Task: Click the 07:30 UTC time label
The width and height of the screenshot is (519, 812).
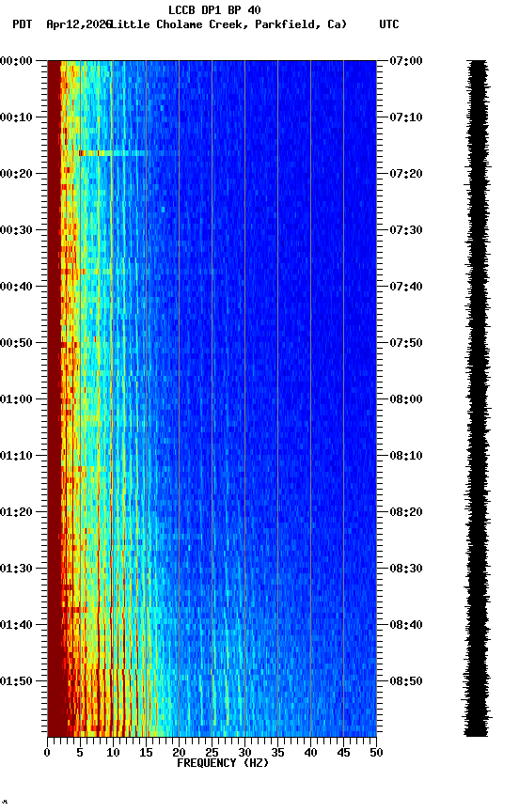Action: coord(406,230)
